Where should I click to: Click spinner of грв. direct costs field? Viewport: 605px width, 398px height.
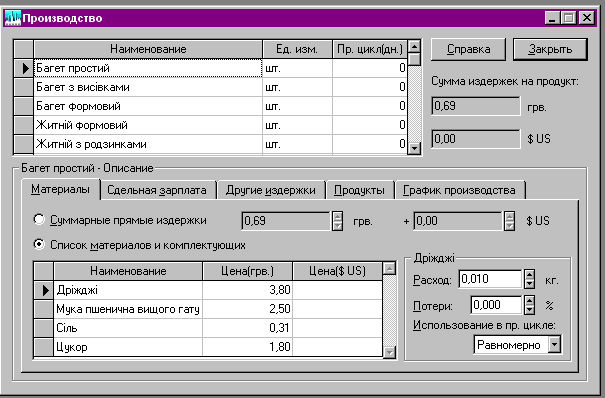[x=337, y=221]
